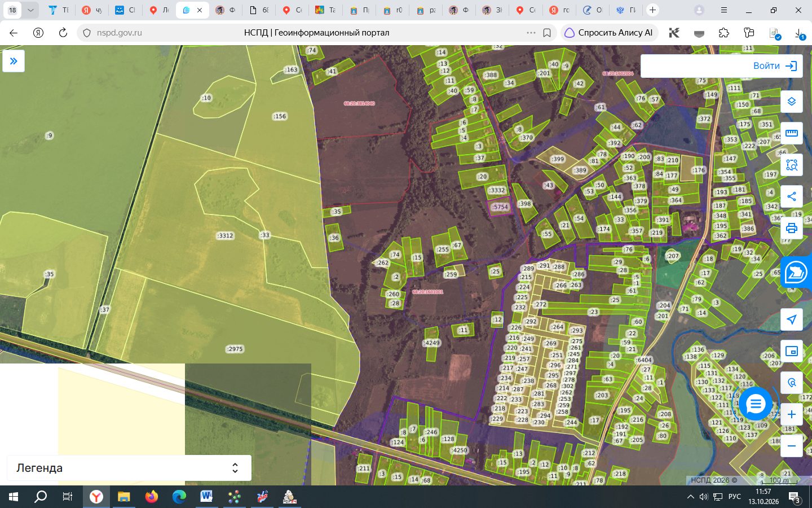Open browser extensions puzzle icon

724,33
